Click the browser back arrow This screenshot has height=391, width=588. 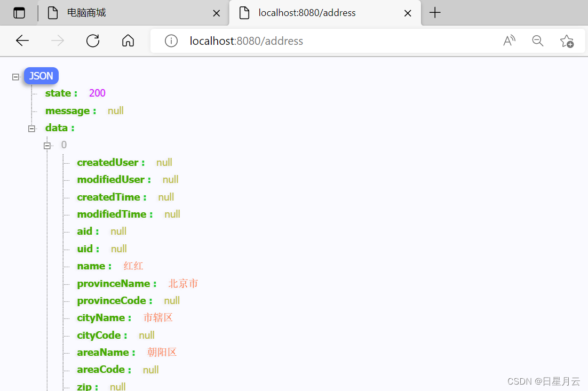click(x=22, y=41)
